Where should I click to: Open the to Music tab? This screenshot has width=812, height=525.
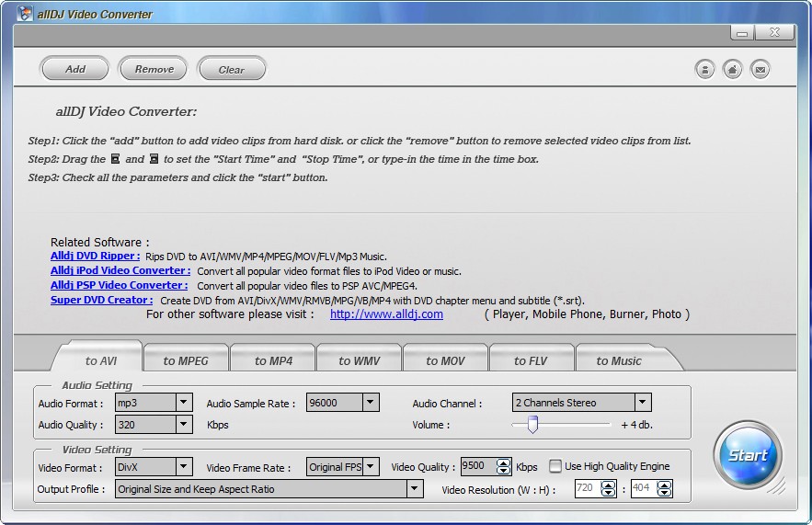coord(618,360)
